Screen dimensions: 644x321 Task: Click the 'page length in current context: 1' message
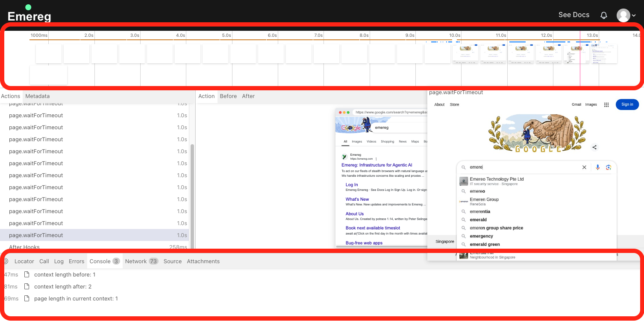click(x=76, y=298)
